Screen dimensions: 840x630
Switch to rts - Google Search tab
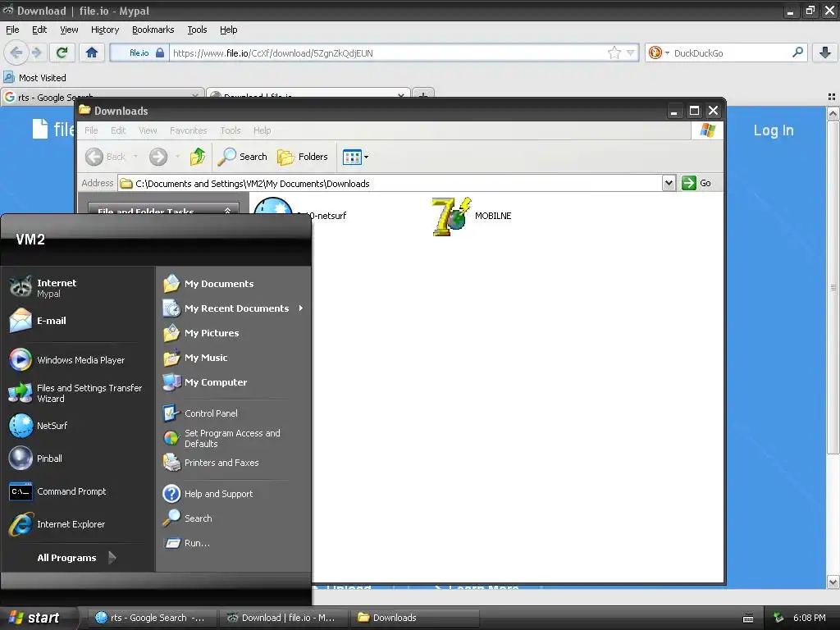tap(102, 97)
